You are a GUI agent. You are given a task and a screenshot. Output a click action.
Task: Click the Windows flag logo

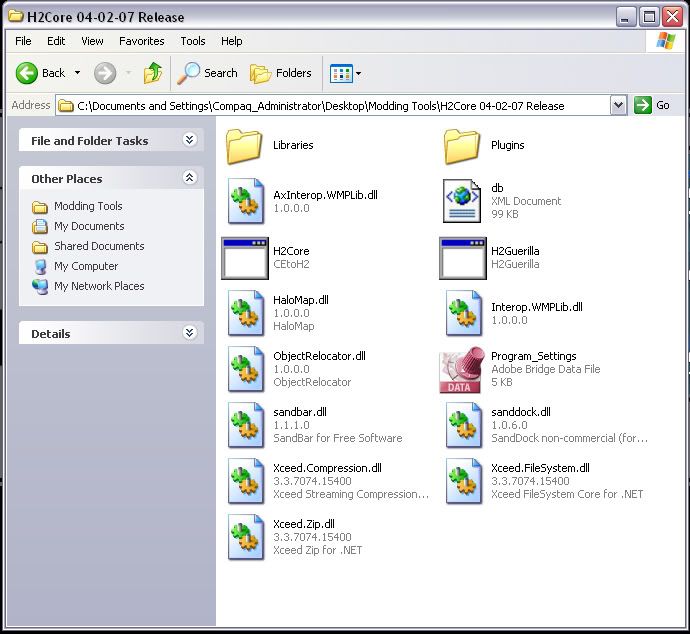click(x=665, y=41)
